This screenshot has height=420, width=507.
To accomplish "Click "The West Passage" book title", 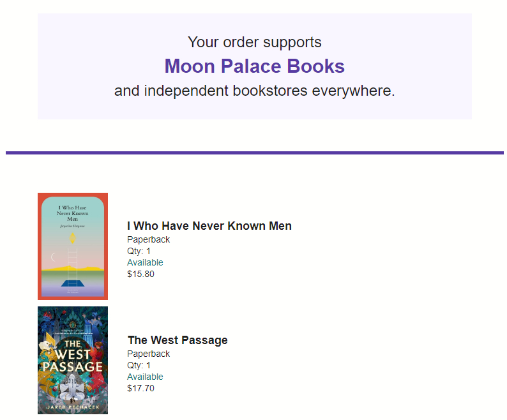I will (x=178, y=340).
